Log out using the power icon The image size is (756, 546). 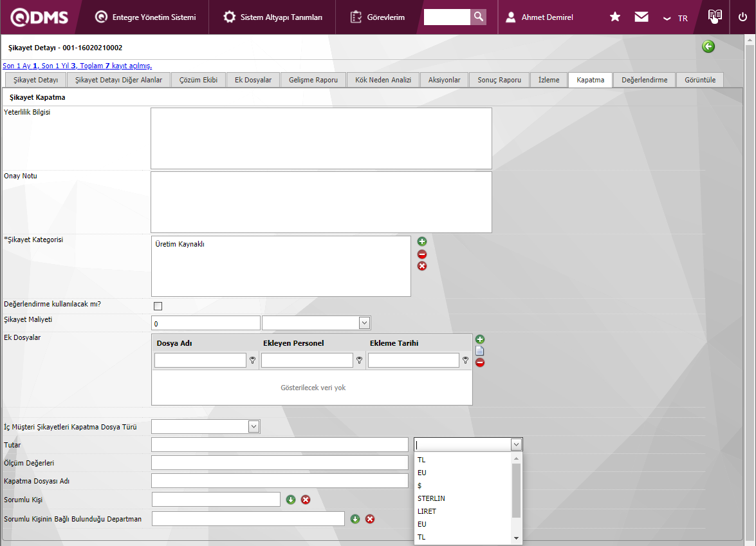742,17
